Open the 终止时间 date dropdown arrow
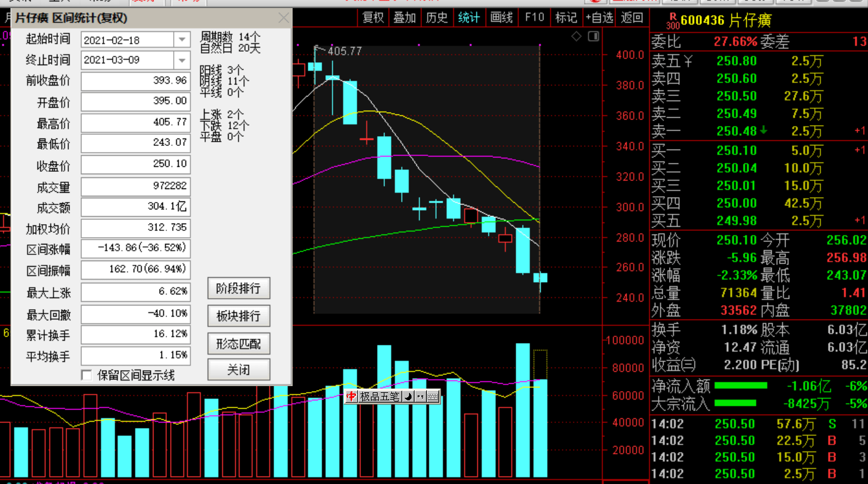868x484 pixels. pos(182,60)
